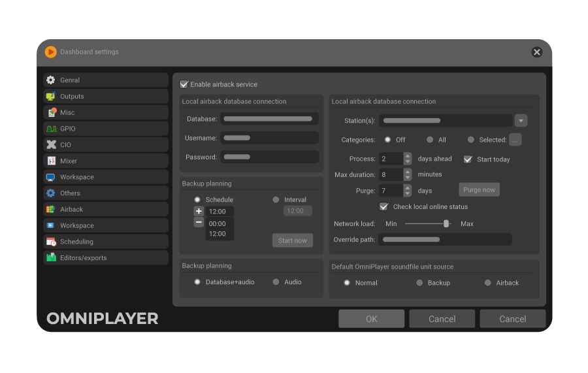Screen dimensions: 588x373
Task: Select the Schedule radio button
Action: click(197, 199)
